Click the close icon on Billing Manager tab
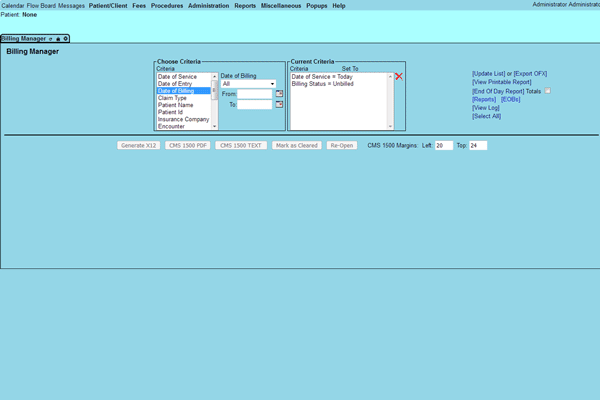The image size is (600, 400). click(x=66, y=39)
